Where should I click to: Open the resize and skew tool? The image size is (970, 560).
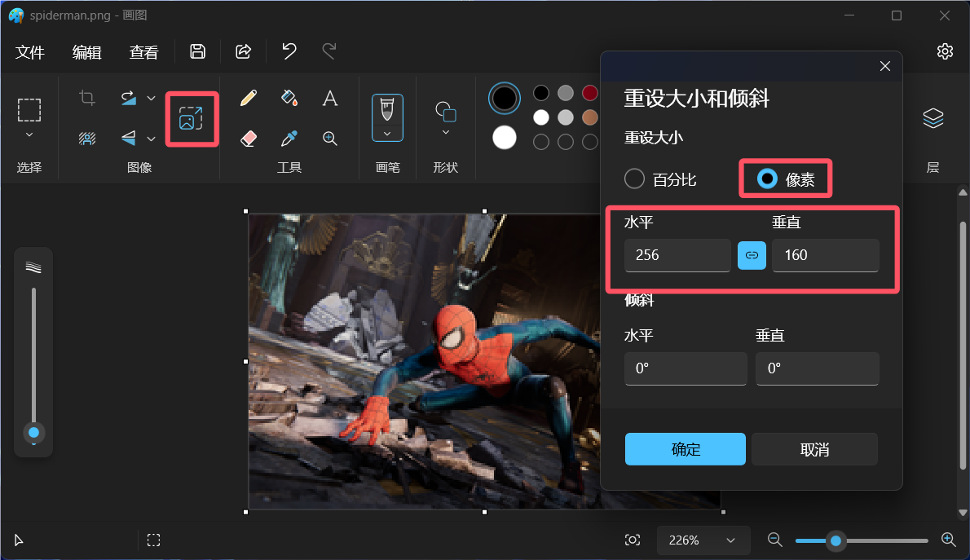pyautogui.click(x=192, y=118)
